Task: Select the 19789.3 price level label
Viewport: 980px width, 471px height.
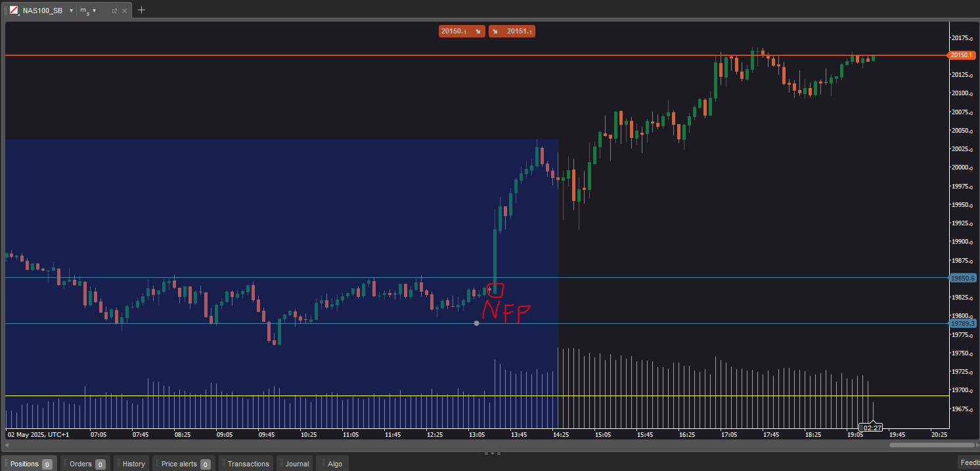Action: coord(962,323)
